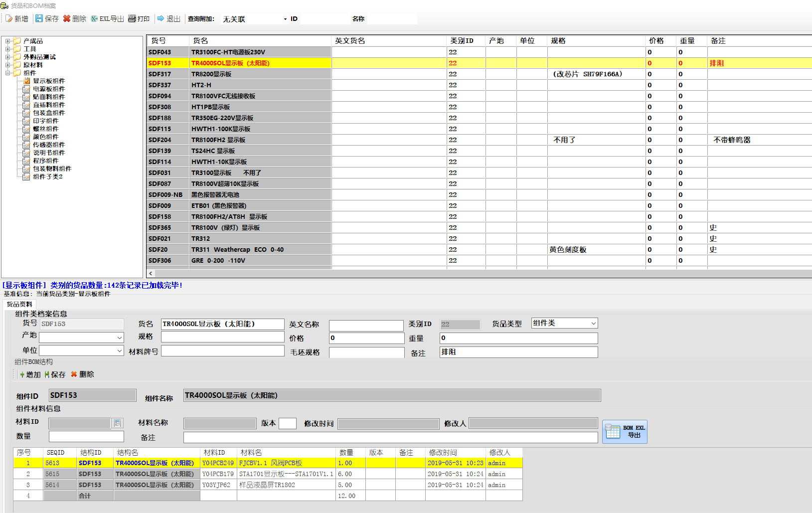The image size is (812, 513).
Task: Expand the 原材料 tree node
Action: pyautogui.click(x=7, y=65)
